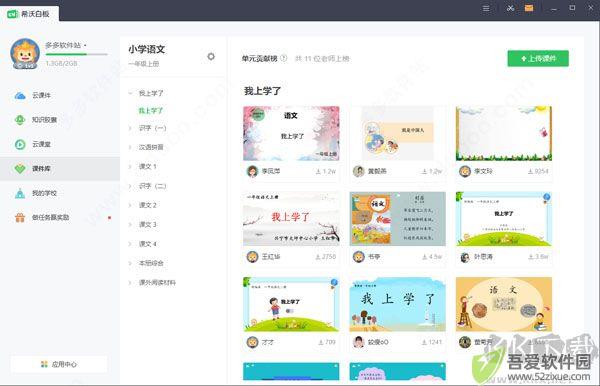Open 才才's cartoon boy courseware thumbnail
Viewport: 600px width, 386px height.
[291, 304]
